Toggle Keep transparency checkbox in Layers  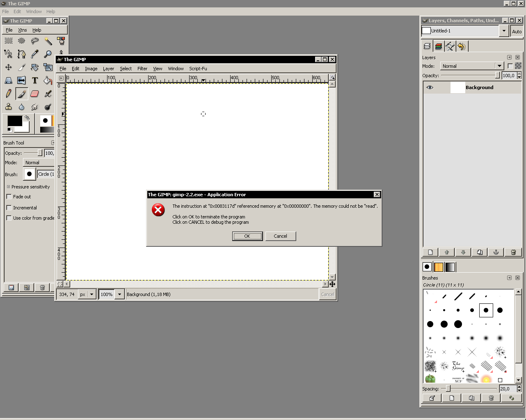pyautogui.click(x=510, y=66)
